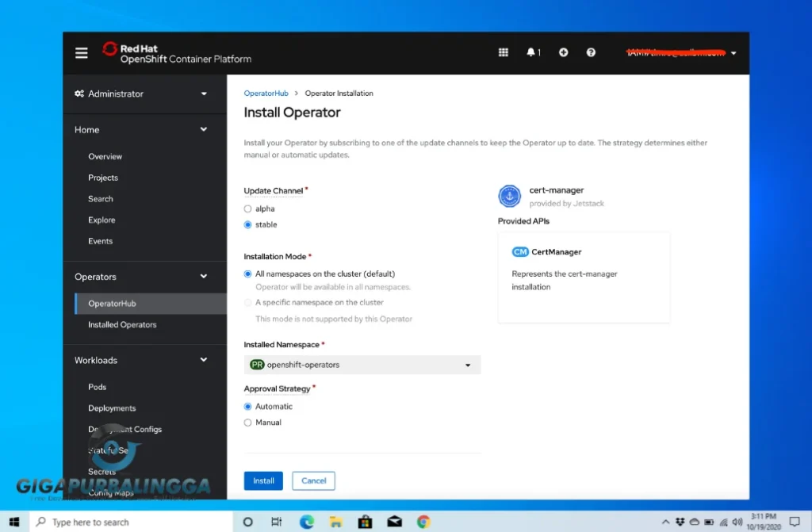Open the application launcher grid icon

point(503,52)
